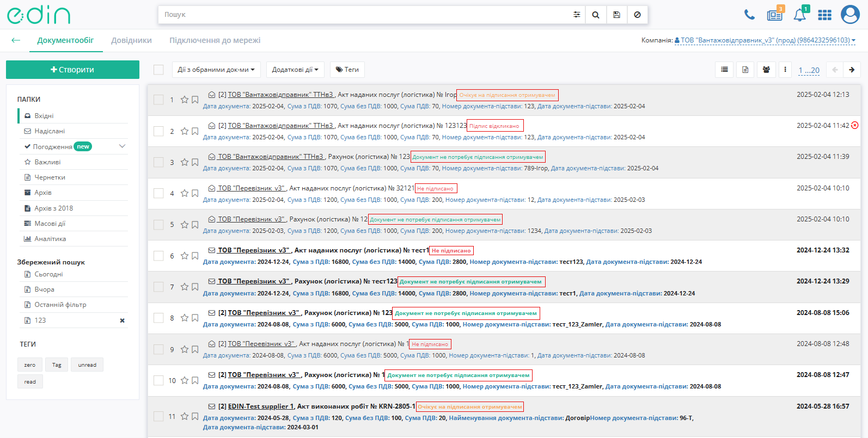Open the user profile avatar
The image size is (868, 438).
(850, 15)
